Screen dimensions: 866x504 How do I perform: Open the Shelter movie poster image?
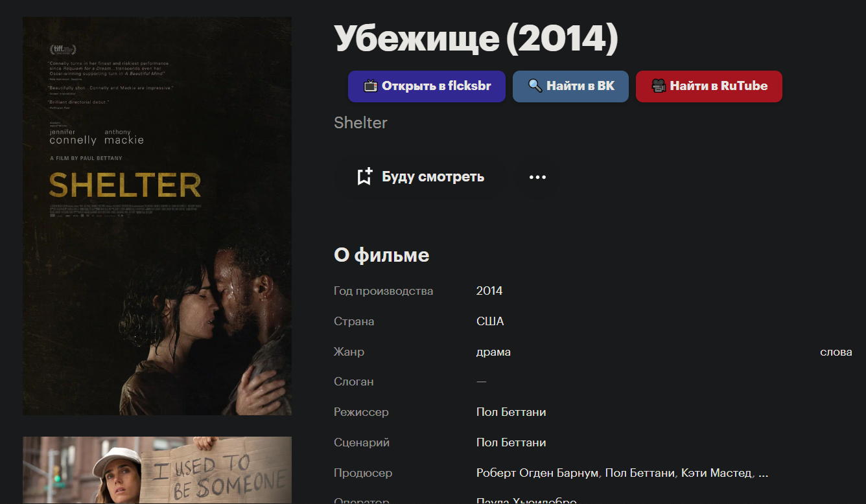point(157,216)
